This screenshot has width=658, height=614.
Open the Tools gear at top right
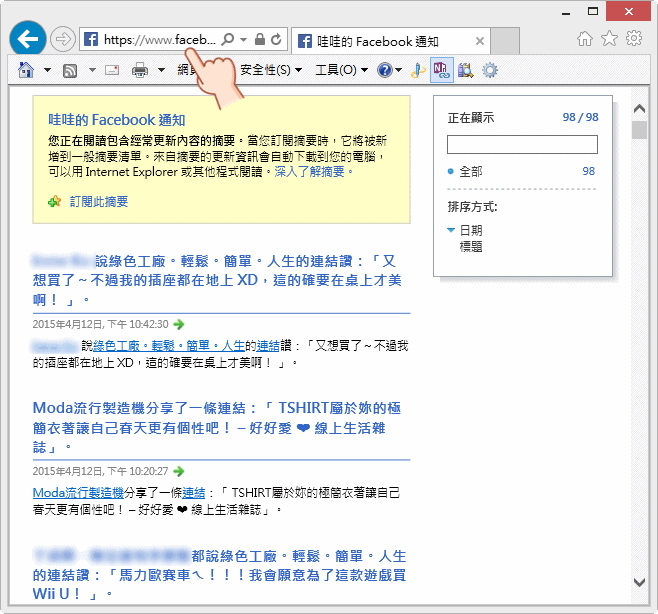[634, 38]
